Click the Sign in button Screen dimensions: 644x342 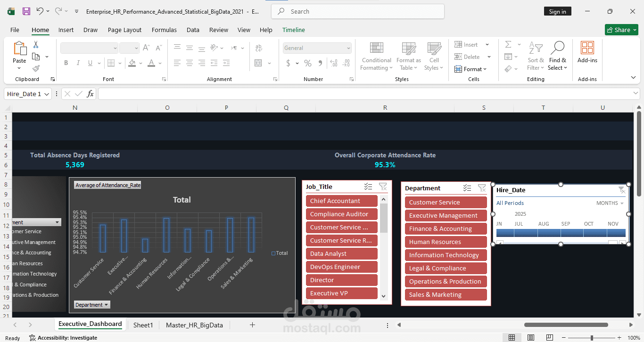[x=557, y=12]
